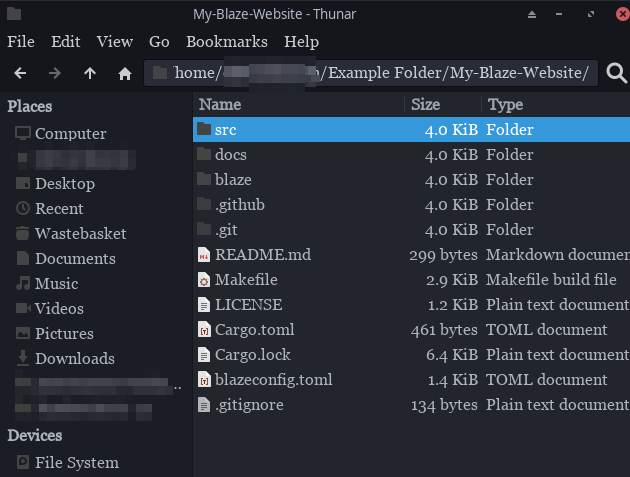
Task: Open Downloads in the sidebar
Action: click(x=74, y=358)
